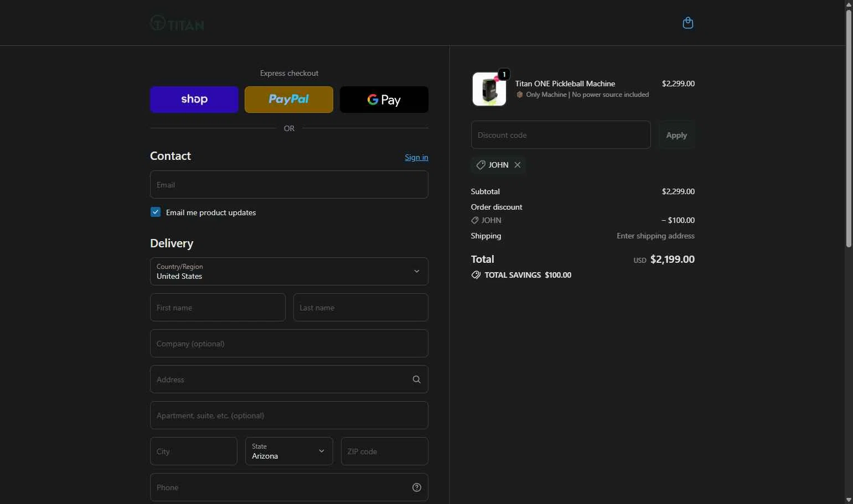Click the Contact section heading

170,156
